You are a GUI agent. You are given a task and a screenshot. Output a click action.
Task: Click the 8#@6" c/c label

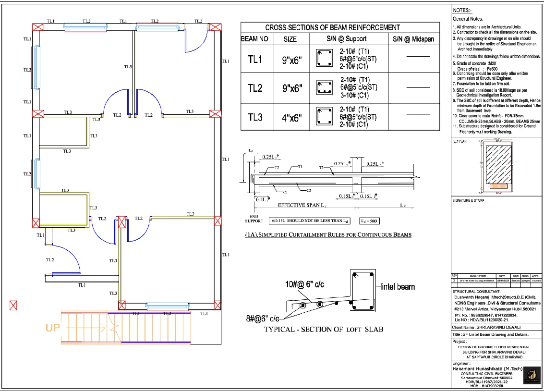click(x=263, y=318)
